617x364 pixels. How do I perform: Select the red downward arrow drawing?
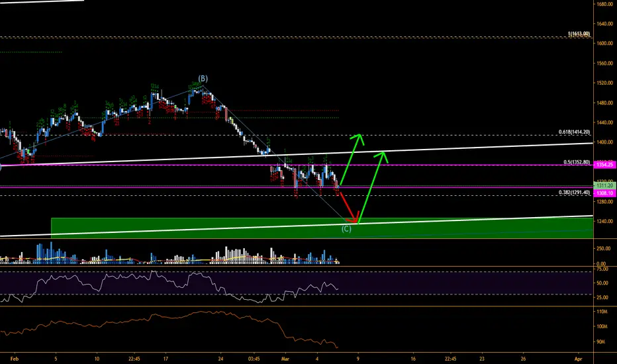click(x=350, y=208)
